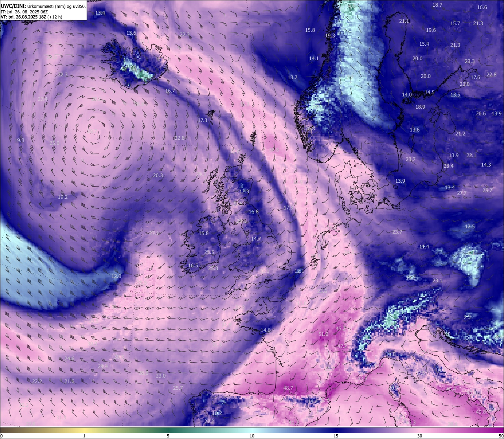Click the 15 label on the color scale

(x=336, y=436)
